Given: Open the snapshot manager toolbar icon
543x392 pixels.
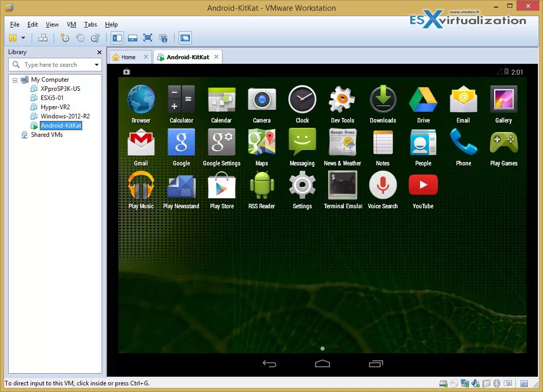Looking at the screenshot, I should (x=95, y=38).
